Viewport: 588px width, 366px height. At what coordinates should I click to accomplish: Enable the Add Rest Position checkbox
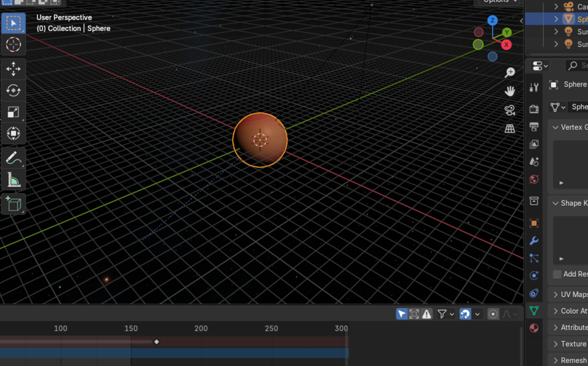[x=557, y=274]
